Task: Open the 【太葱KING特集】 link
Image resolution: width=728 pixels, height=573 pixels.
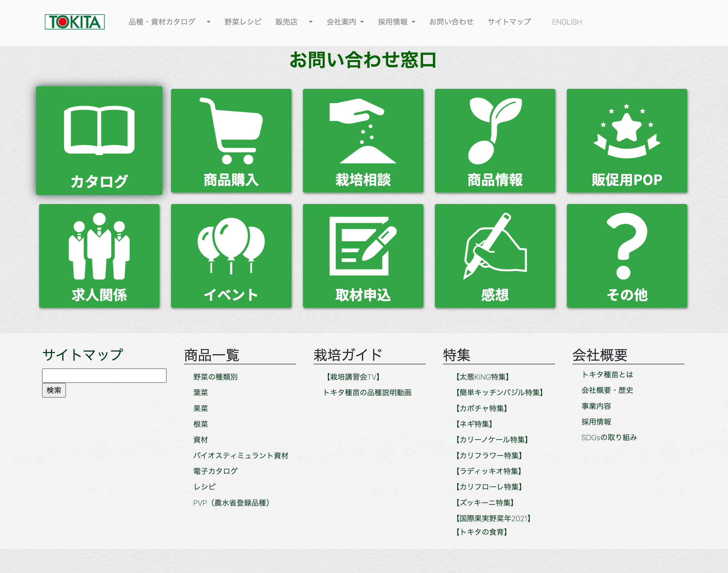Action: 482,377
